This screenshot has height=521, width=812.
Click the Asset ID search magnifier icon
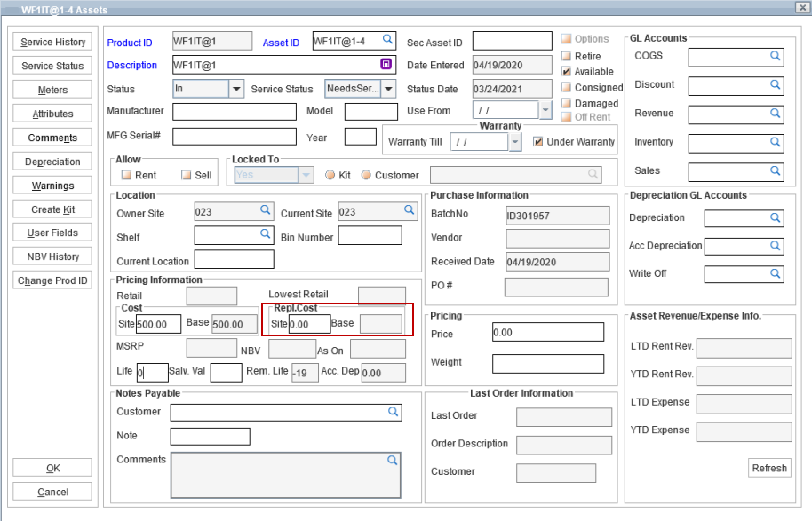(387, 39)
